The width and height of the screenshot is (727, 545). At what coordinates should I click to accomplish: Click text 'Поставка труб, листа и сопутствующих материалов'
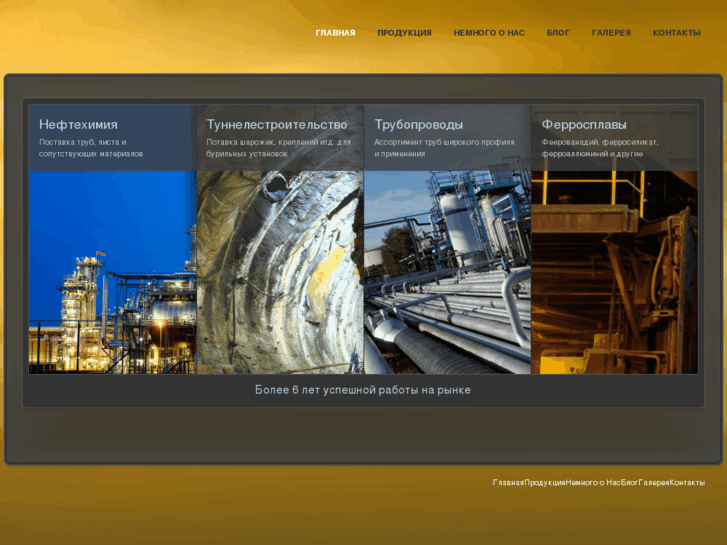coord(91,148)
